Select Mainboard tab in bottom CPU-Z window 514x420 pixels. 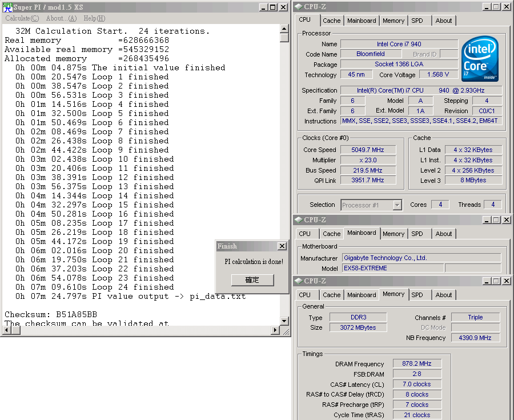(362, 295)
